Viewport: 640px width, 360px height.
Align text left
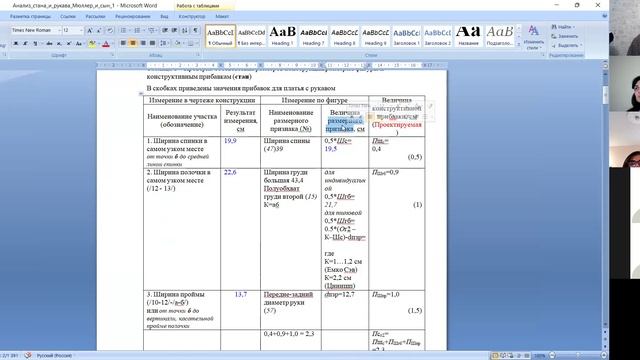123,43
